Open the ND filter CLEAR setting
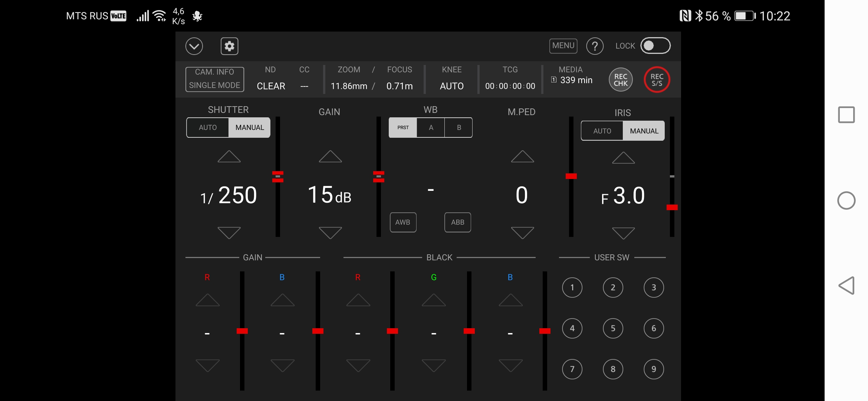868x401 pixels. pyautogui.click(x=271, y=86)
